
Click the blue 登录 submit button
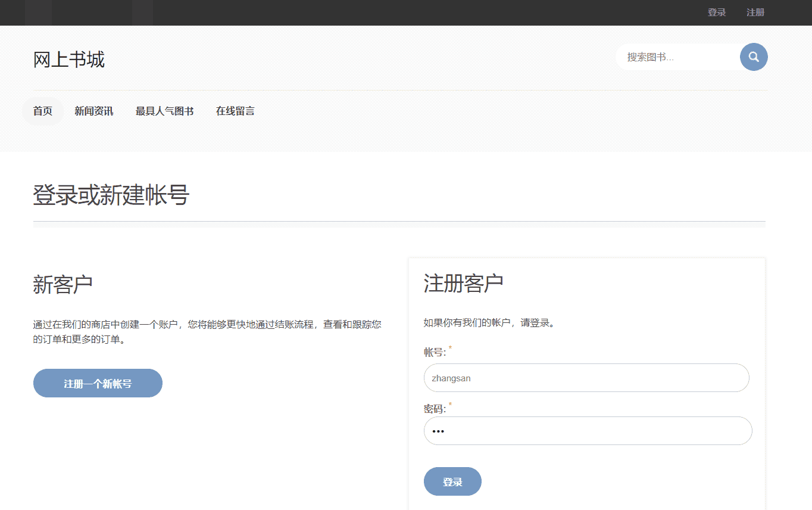(452, 481)
